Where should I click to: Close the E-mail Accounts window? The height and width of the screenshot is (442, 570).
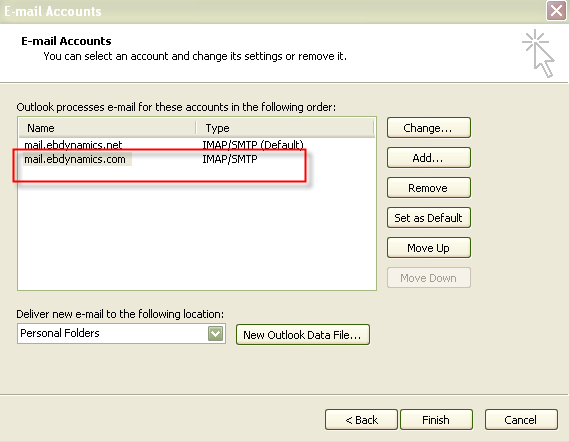(x=556, y=11)
